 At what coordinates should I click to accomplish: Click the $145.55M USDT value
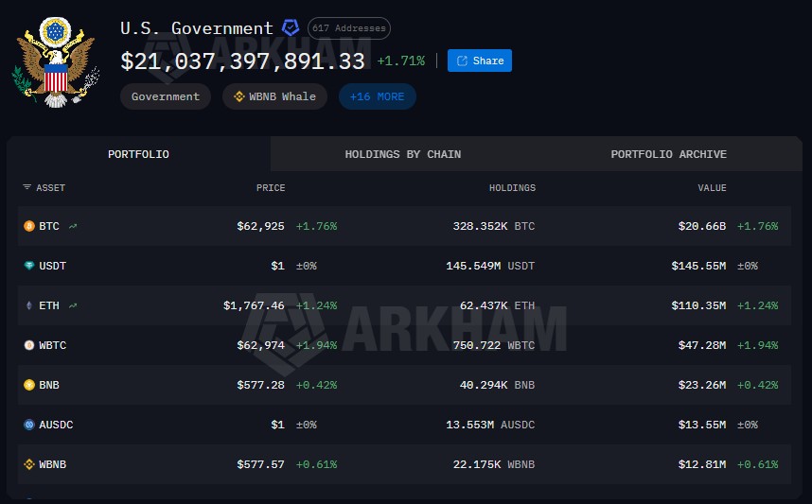coord(698,266)
